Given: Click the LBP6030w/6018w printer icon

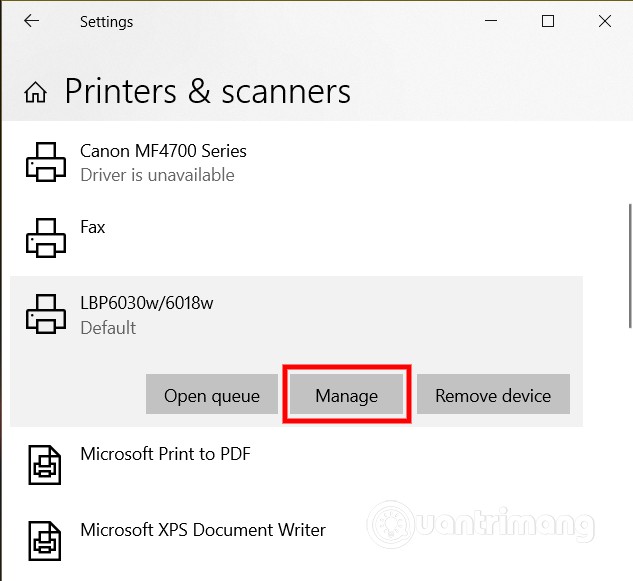Looking at the screenshot, I should point(46,314).
